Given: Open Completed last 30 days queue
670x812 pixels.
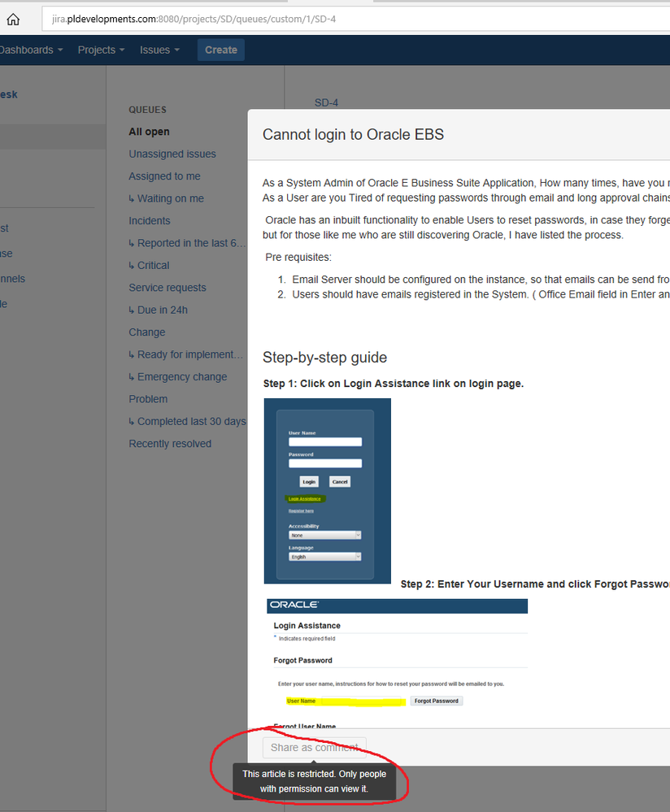Looking at the screenshot, I should 187,421.
